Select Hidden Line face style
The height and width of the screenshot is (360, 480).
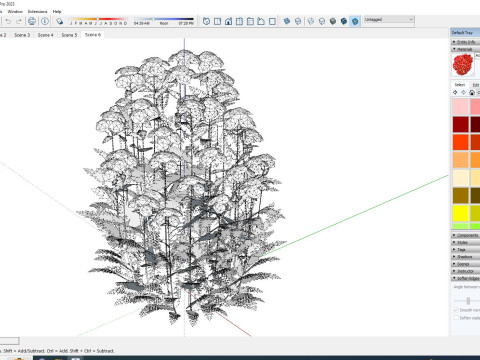(x=322, y=21)
